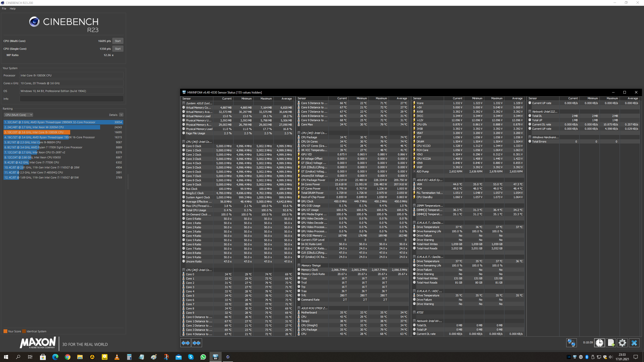Launch VLC media player from the taskbar
The width and height of the screenshot is (644, 362).
click(117, 357)
